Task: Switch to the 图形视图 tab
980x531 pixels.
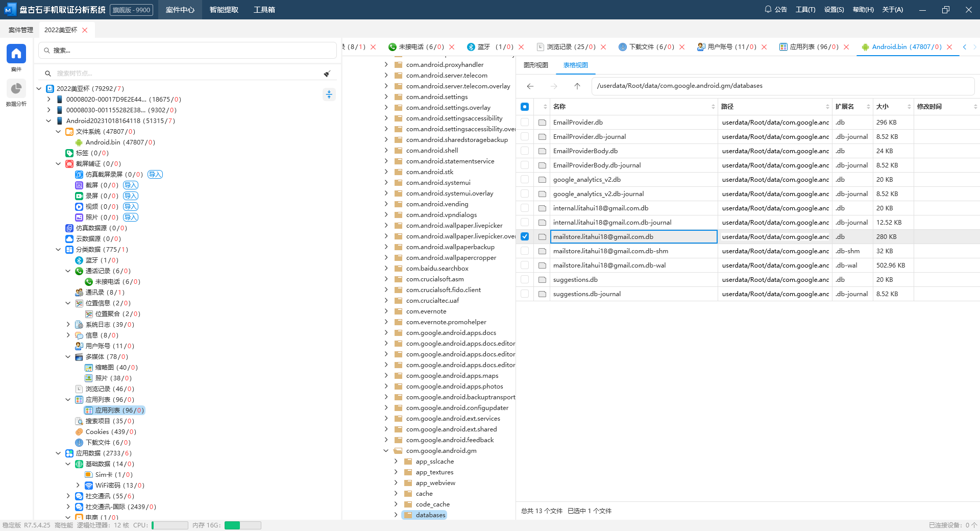Action: (x=535, y=65)
